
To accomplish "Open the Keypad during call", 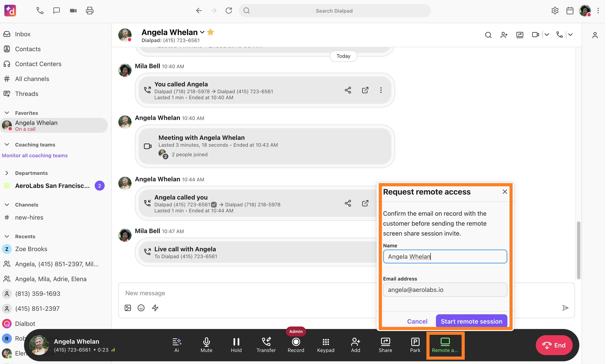I will (326, 345).
